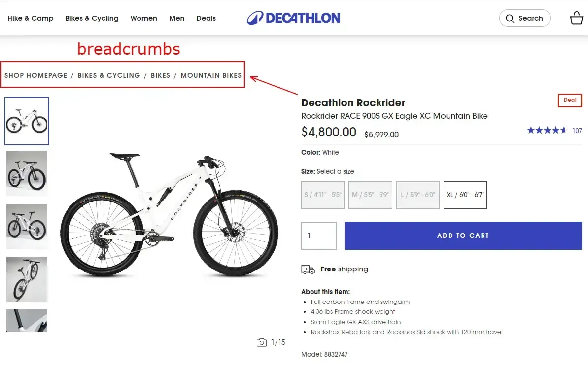Screen dimensions: 588x370
Task: Click the Deal badge
Action: click(569, 100)
